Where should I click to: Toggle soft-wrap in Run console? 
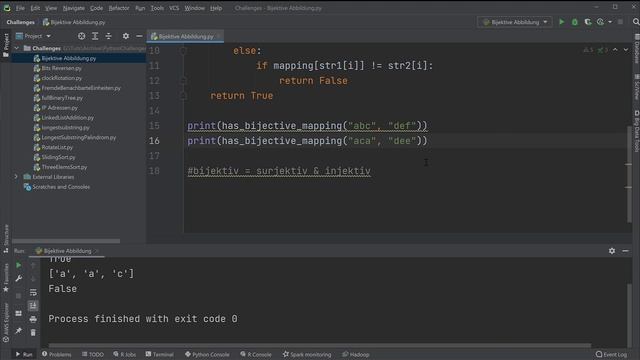click(x=33, y=292)
